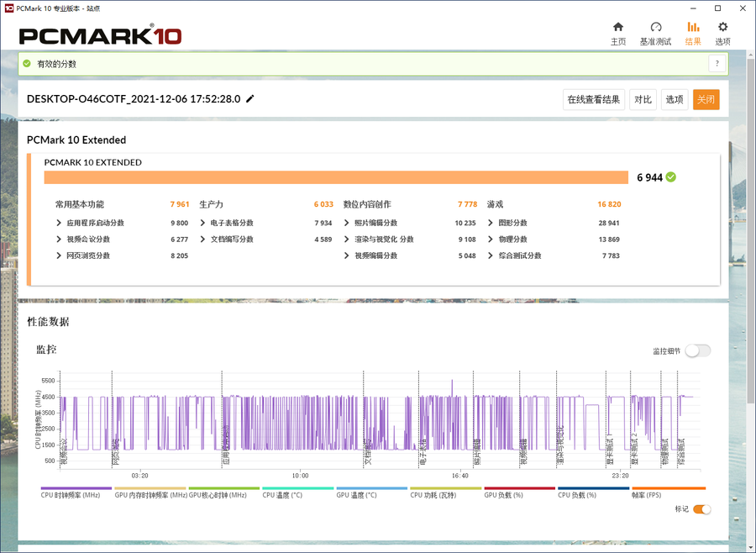Click the 在线查看结果 button
The width and height of the screenshot is (756, 553).
coord(594,100)
